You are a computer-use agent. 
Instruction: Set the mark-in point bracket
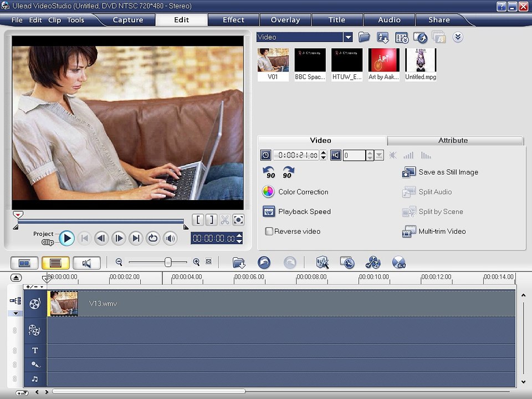[x=198, y=220]
